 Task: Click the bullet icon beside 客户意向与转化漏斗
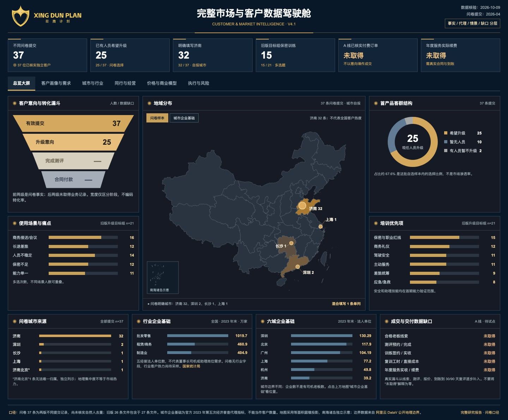14,103
